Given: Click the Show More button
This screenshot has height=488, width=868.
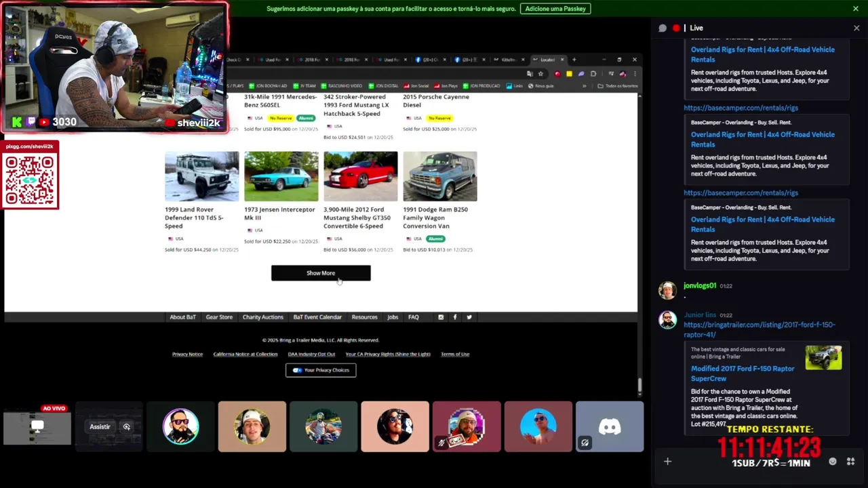Looking at the screenshot, I should 321,273.
